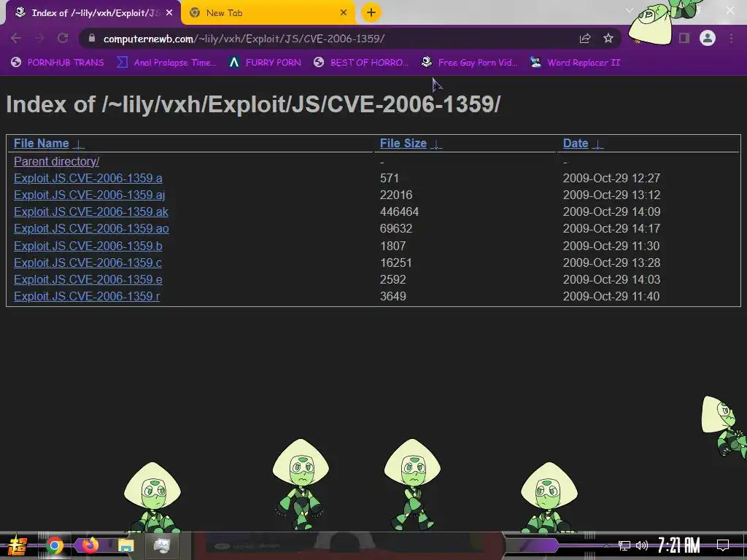Click the Date descending arrow
Image resolution: width=747 pixels, height=560 pixels.
[597, 144]
